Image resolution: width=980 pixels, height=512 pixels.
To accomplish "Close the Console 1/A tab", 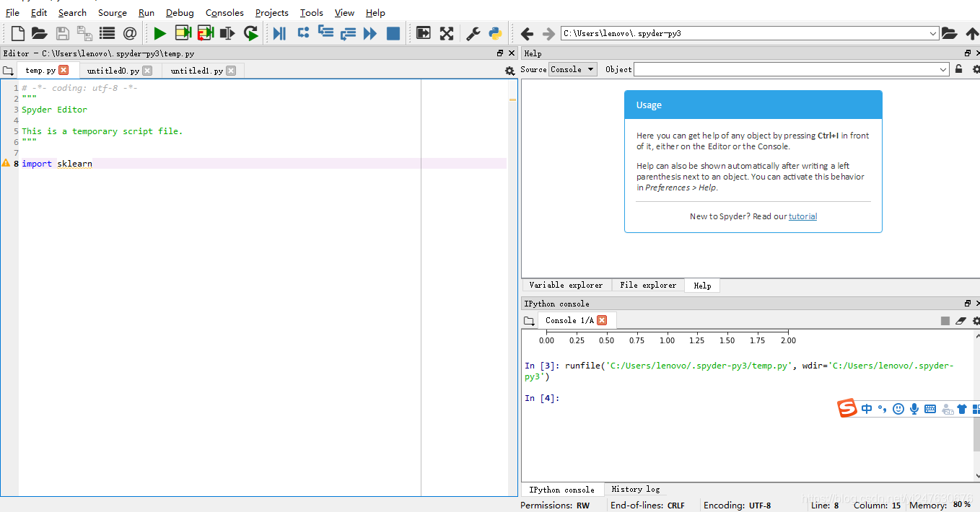I will [602, 320].
